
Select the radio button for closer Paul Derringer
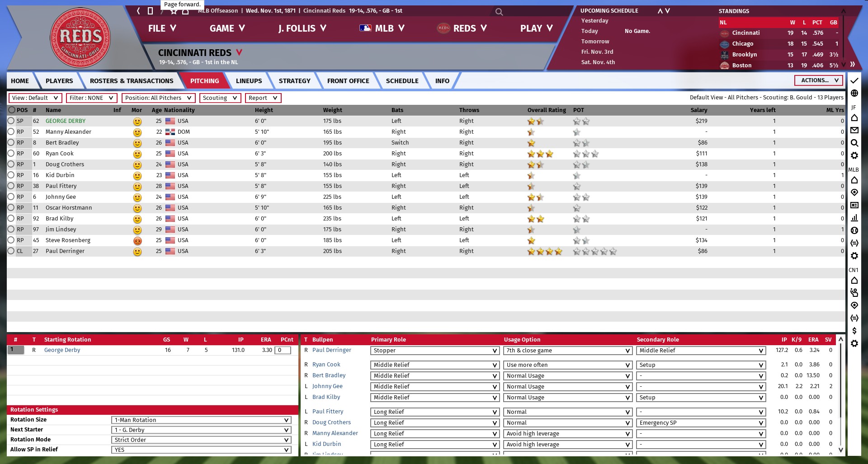[11, 251]
